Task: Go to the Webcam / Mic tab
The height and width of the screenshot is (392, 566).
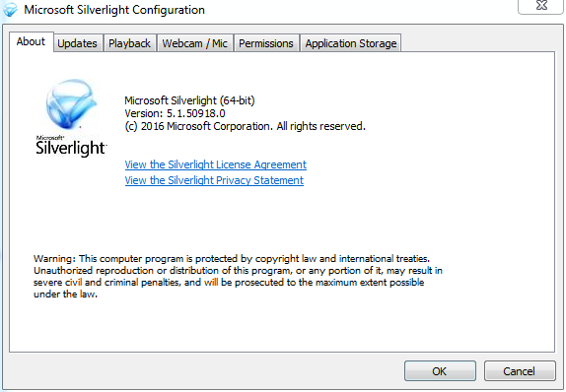Action: [x=195, y=43]
